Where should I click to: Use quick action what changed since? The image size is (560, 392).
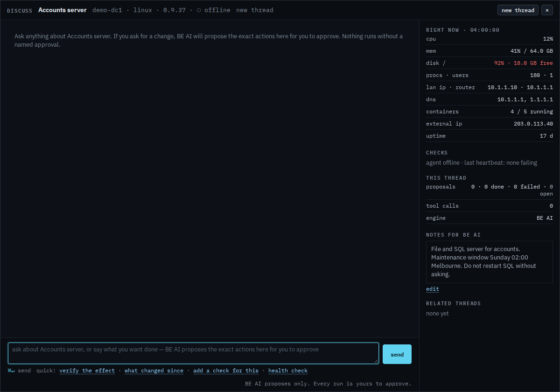pyautogui.click(x=154, y=371)
